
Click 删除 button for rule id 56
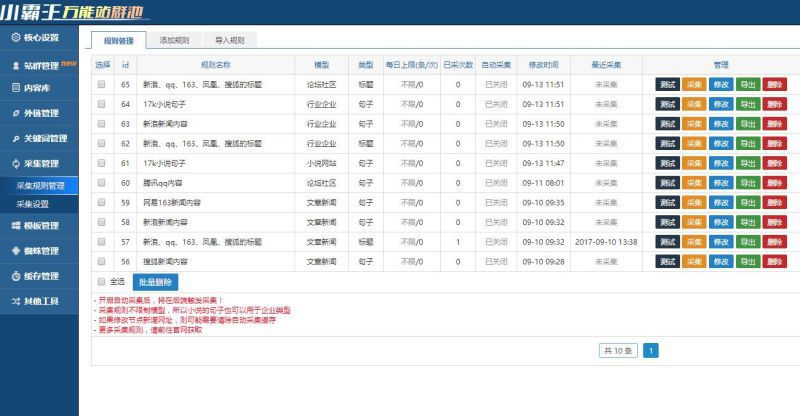[774, 261]
